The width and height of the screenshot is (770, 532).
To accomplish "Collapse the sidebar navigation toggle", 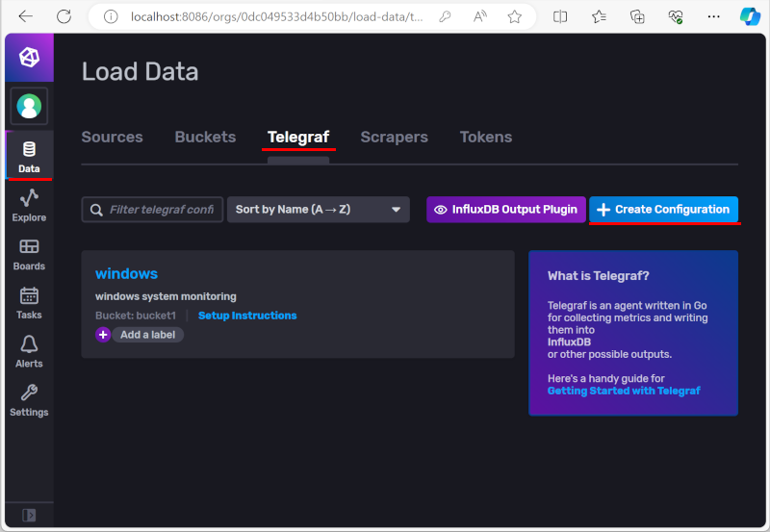I will tap(29, 516).
